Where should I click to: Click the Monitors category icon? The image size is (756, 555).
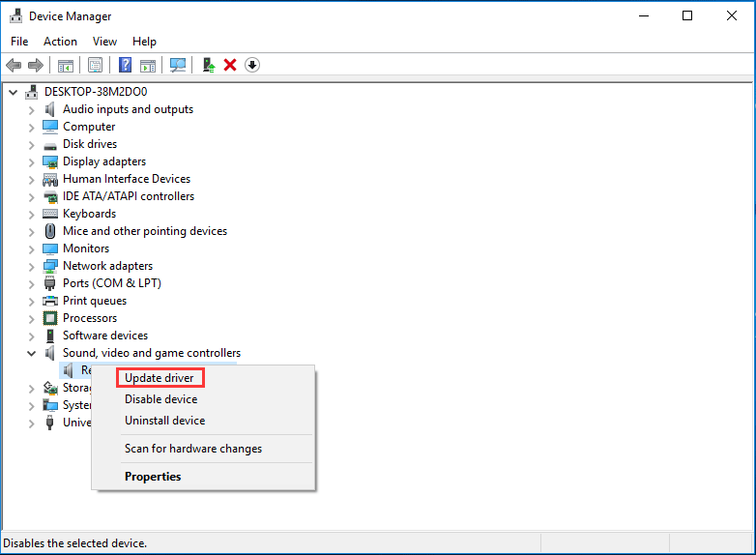tap(50, 248)
